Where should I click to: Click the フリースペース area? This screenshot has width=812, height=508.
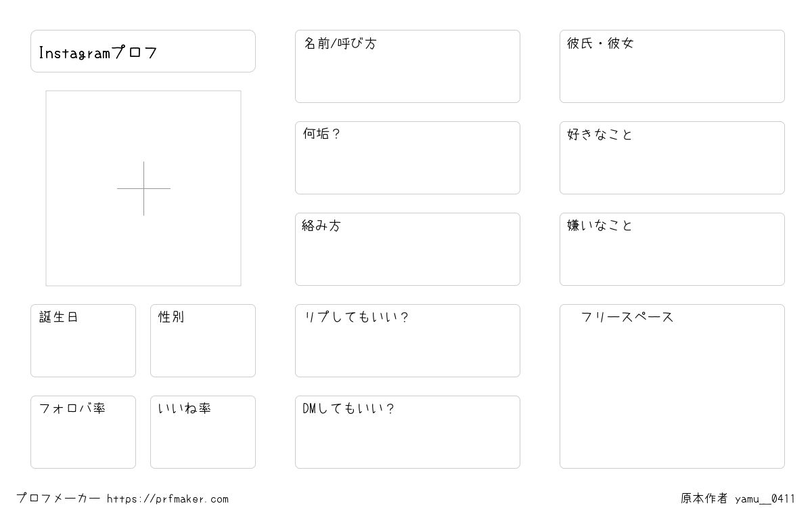(672, 386)
